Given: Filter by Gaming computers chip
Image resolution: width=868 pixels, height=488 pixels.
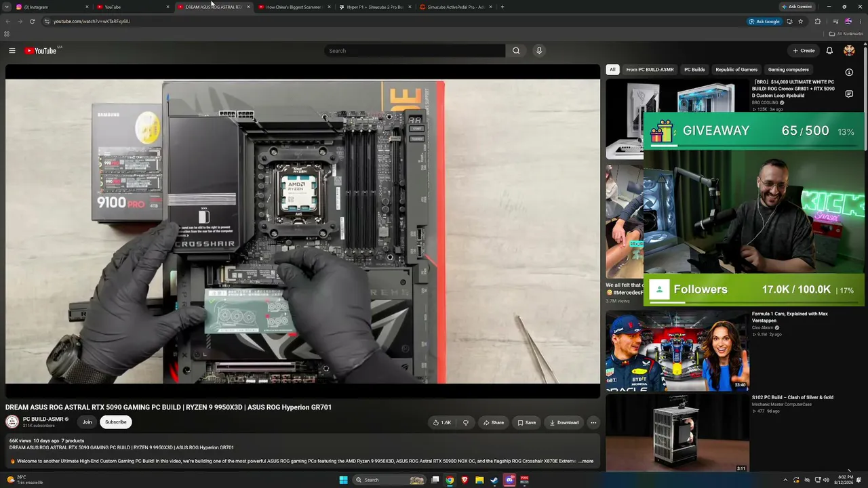Looking at the screenshot, I should point(788,70).
